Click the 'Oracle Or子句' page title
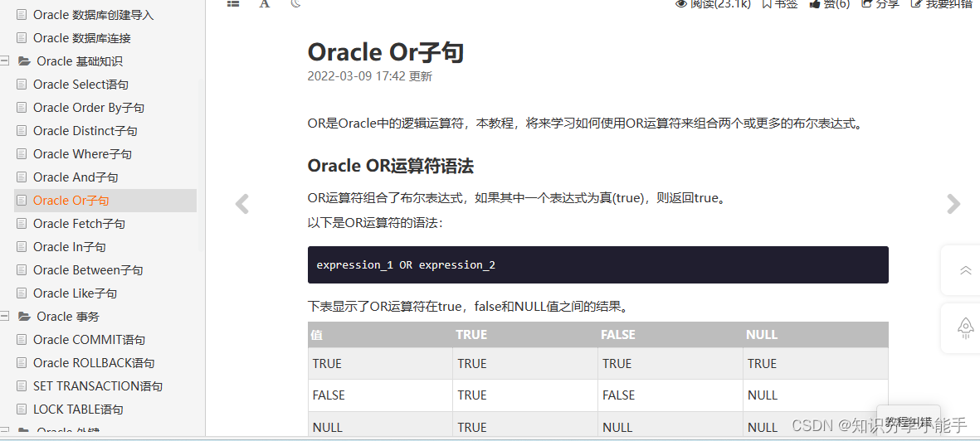The height and width of the screenshot is (441, 980). pyautogui.click(x=386, y=52)
